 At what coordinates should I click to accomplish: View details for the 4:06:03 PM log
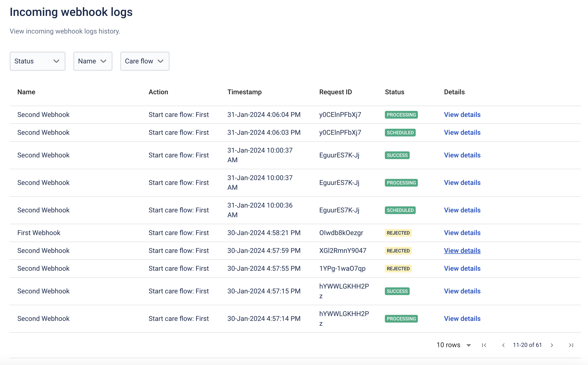pos(462,133)
